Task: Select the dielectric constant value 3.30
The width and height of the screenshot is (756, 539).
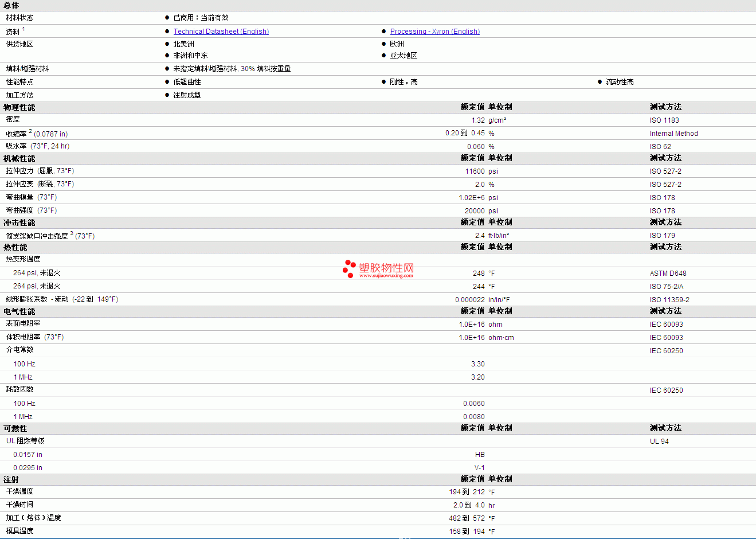Action: click(478, 364)
